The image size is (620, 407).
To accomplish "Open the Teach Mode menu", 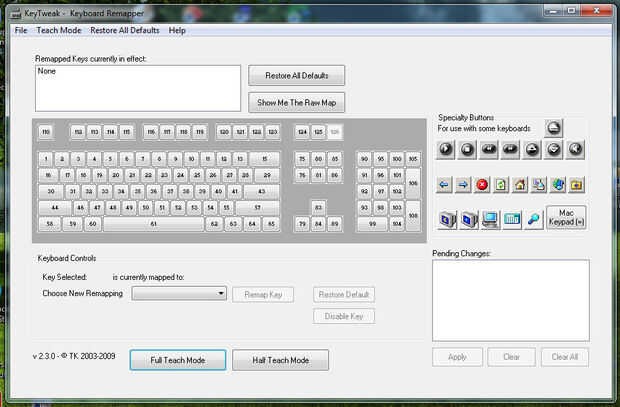I will (x=59, y=30).
